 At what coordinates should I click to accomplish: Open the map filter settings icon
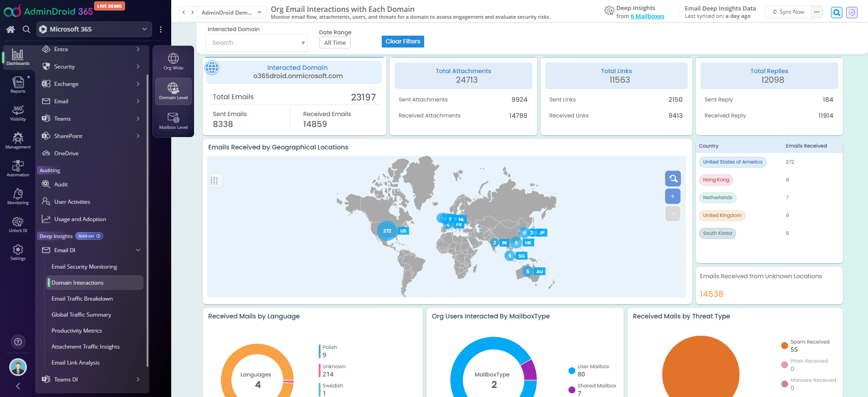coord(214,180)
